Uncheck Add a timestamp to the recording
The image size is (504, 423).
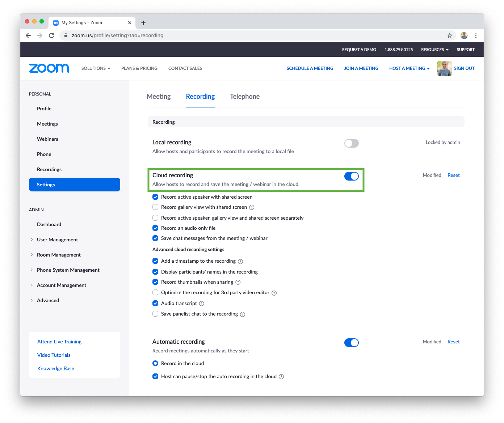click(x=155, y=261)
